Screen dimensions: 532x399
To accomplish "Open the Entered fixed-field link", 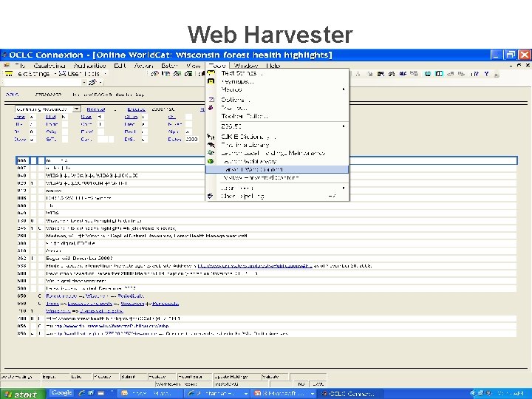I will click(x=136, y=109).
